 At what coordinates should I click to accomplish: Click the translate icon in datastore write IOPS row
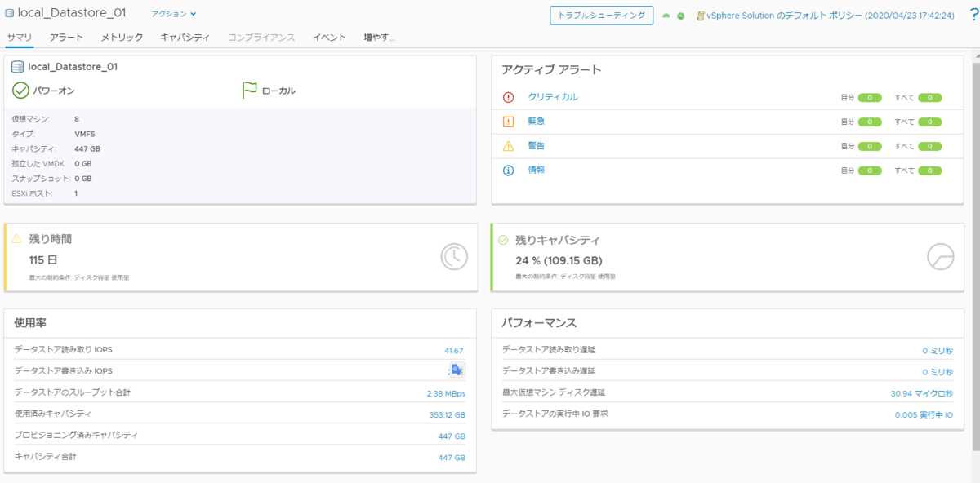click(x=457, y=370)
